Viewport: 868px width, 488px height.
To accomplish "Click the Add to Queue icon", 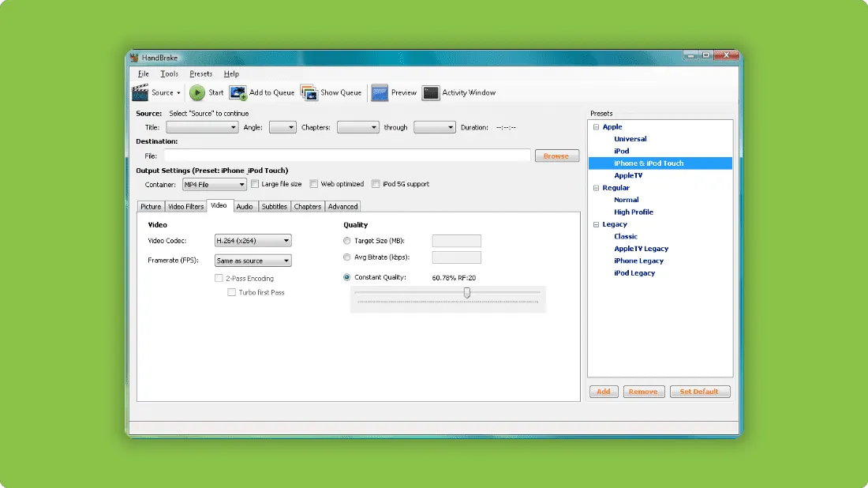I will (x=238, y=92).
